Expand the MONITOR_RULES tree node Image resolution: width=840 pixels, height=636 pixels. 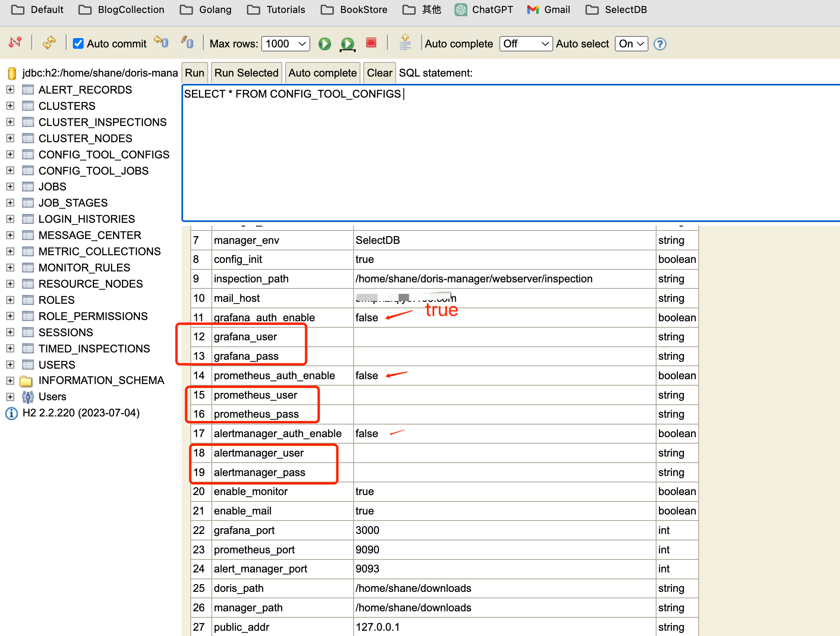(11, 267)
